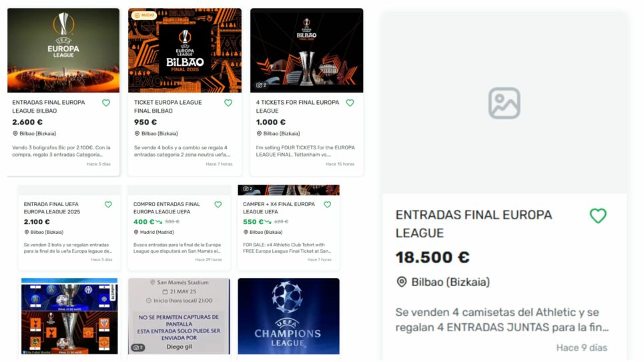644x362 pixels.
Task: Like the 4 TICKETS FOR FINAL EUROPA LEAGUE listing
Action: (x=350, y=103)
